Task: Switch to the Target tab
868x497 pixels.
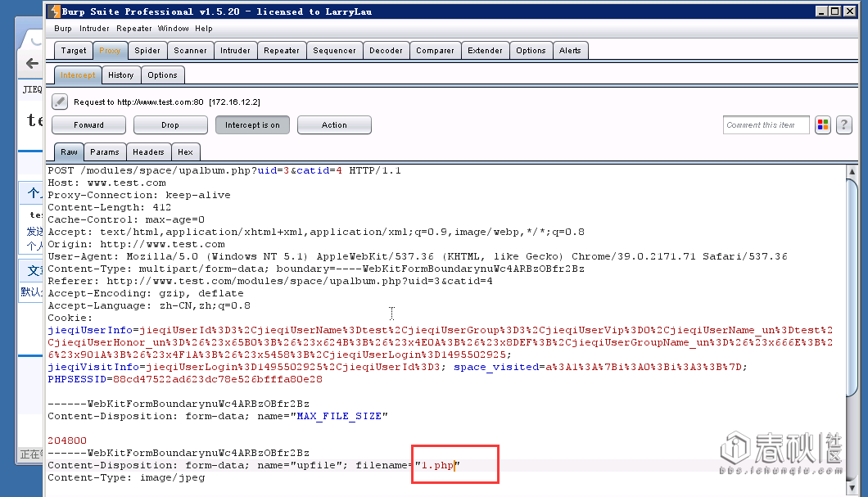Action: (74, 51)
